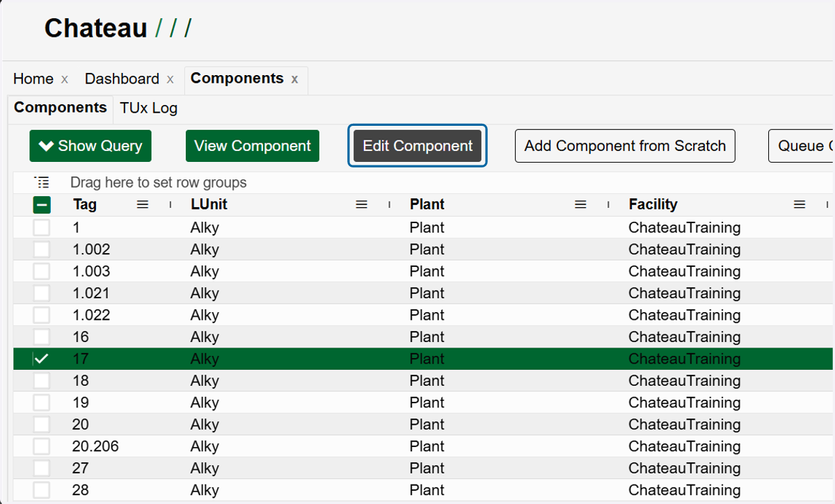Viewport: 835px width, 504px height.
Task: Select the top-level Components tab
Action: click(x=237, y=79)
